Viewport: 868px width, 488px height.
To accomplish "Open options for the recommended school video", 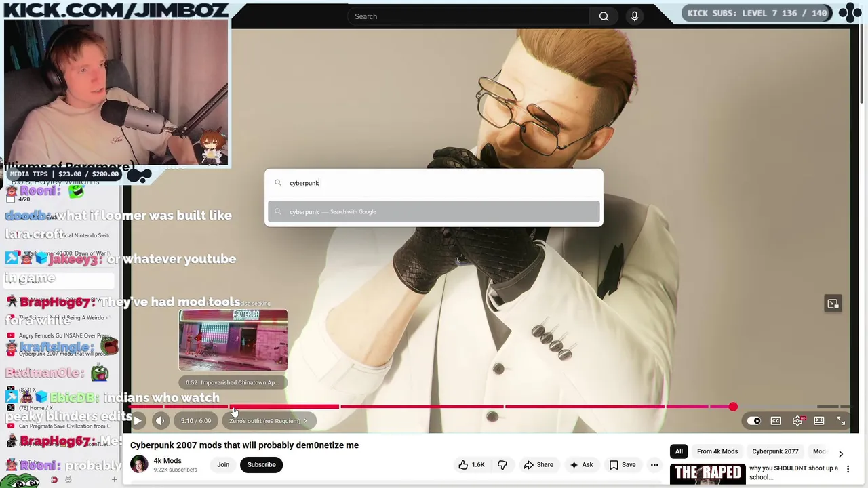I will (848, 469).
